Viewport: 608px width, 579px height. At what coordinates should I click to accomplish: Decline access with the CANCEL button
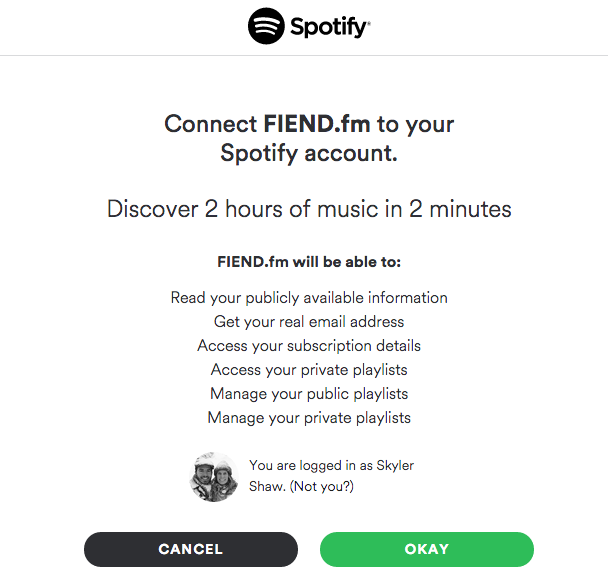click(191, 549)
